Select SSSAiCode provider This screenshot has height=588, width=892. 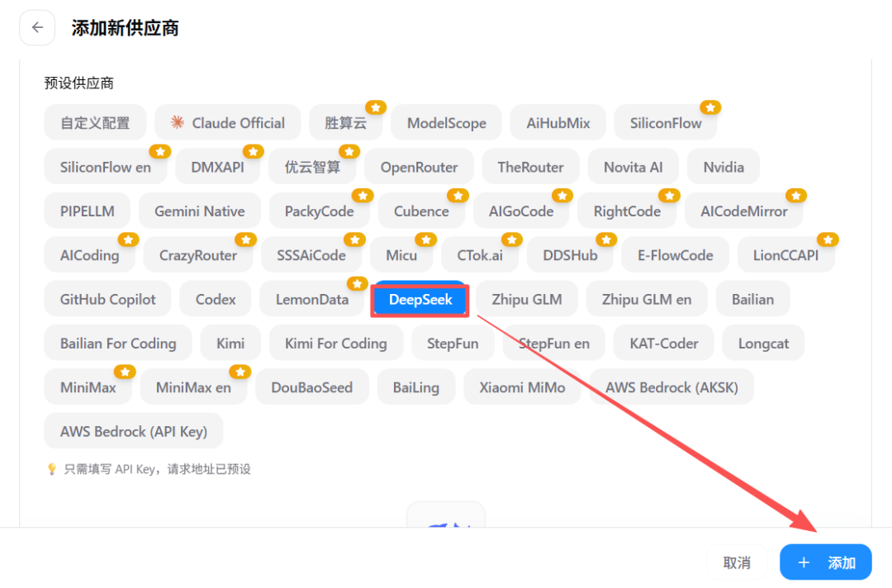[x=311, y=255]
